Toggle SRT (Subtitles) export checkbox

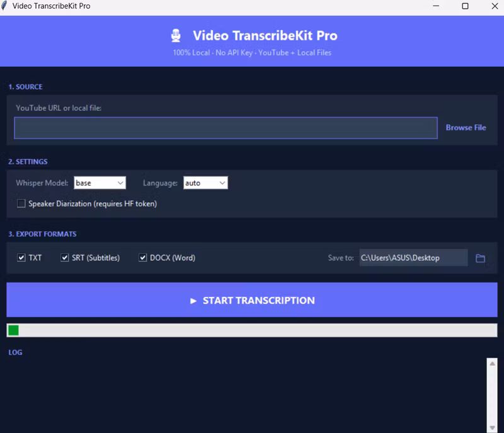click(x=65, y=257)
